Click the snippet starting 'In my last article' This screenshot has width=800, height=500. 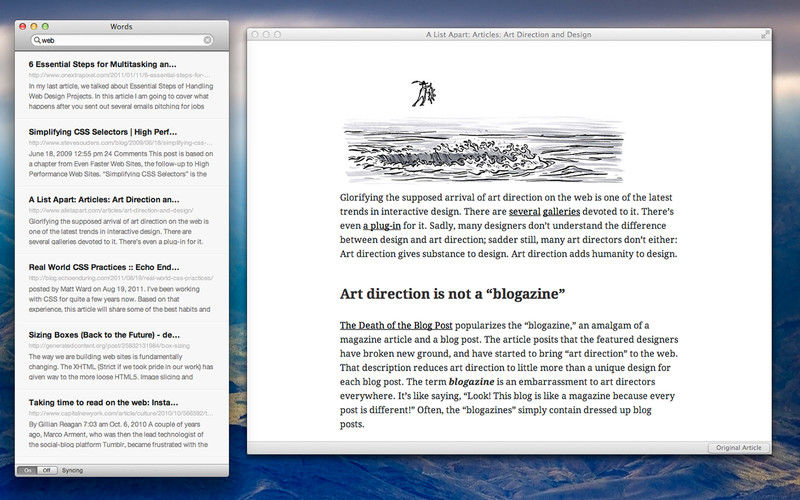click(121, 96)
